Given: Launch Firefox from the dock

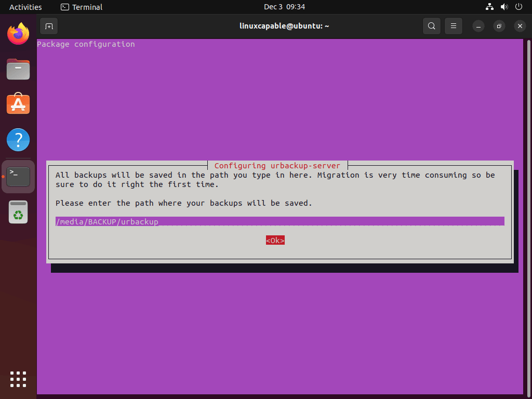Looking at the screenshot, I should [18, 33].
